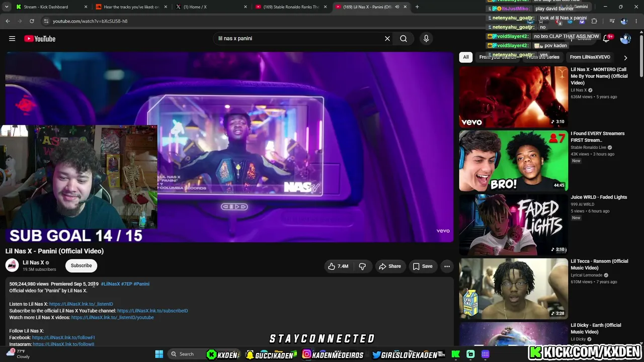Open the subscribeID YouTube channel link
The height and width of the screenshot is (362, 644).
pyautogui.click(x=152, y=311)
